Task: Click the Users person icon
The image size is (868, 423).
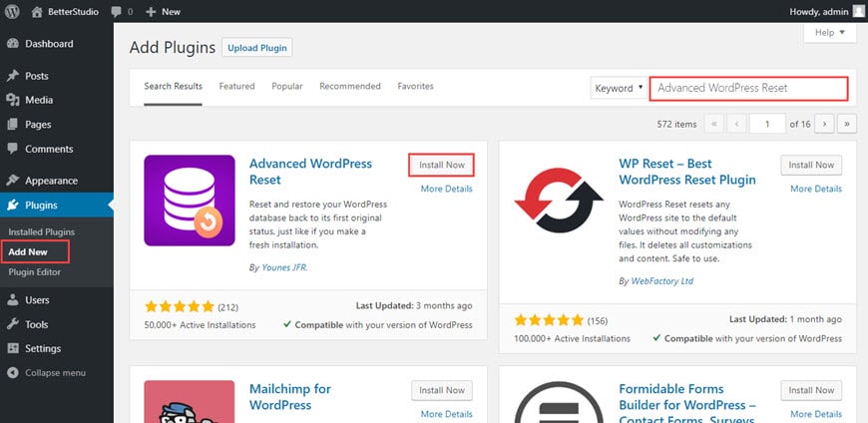Action: [13, 300]
